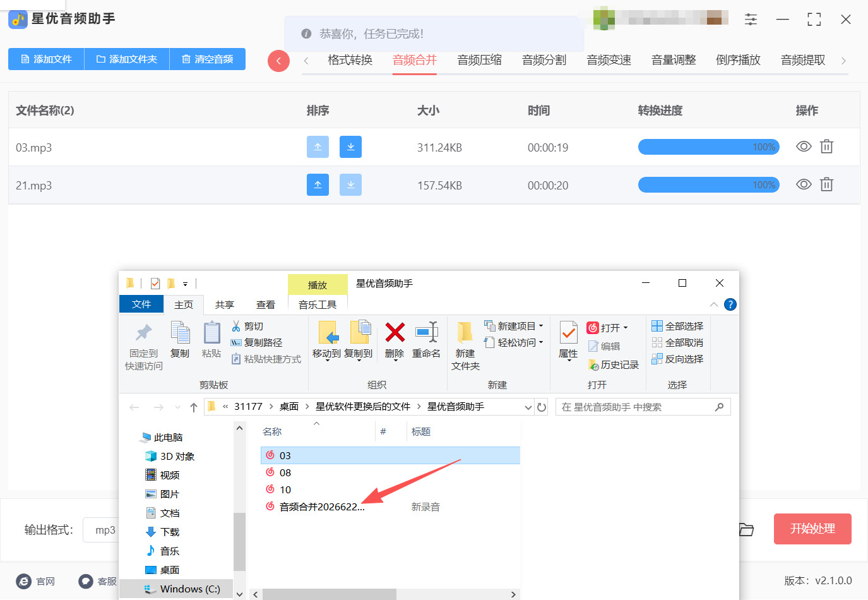Open the 倒序播放 tab
This screenshot has height=600, width=868.
[x=738, y=60]
